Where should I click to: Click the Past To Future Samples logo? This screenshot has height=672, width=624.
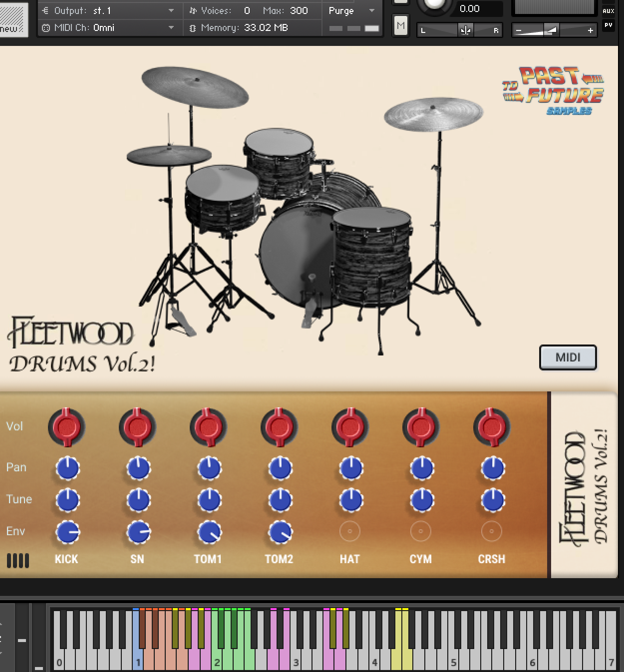pos(553,91)
